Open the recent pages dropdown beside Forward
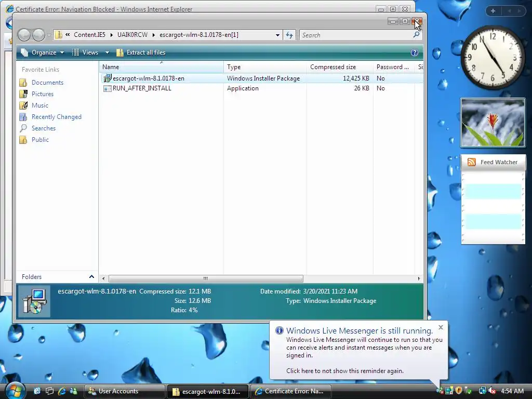Screen dimensions: 532x399 pos(49,35)
